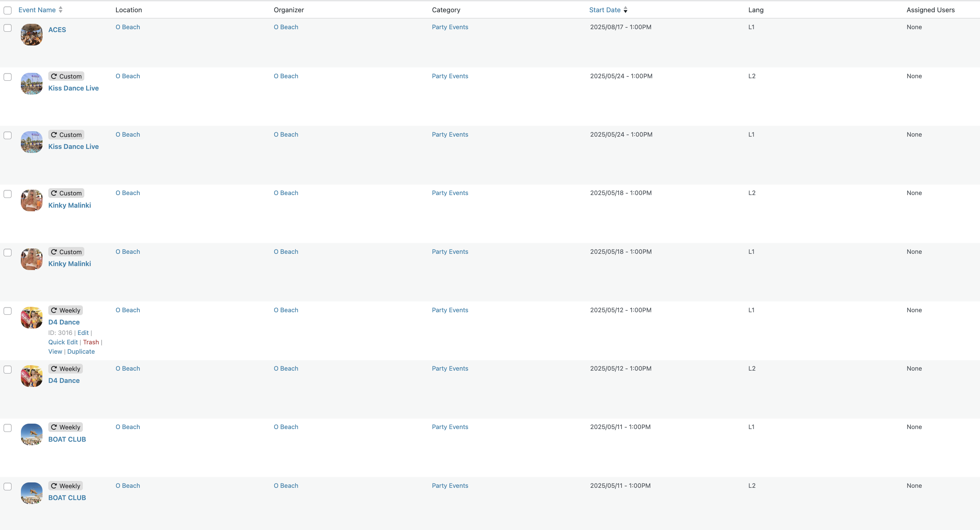Click the ACES event thumbnail image
This screenshot has width=980, height=530.
pos(32,35)
